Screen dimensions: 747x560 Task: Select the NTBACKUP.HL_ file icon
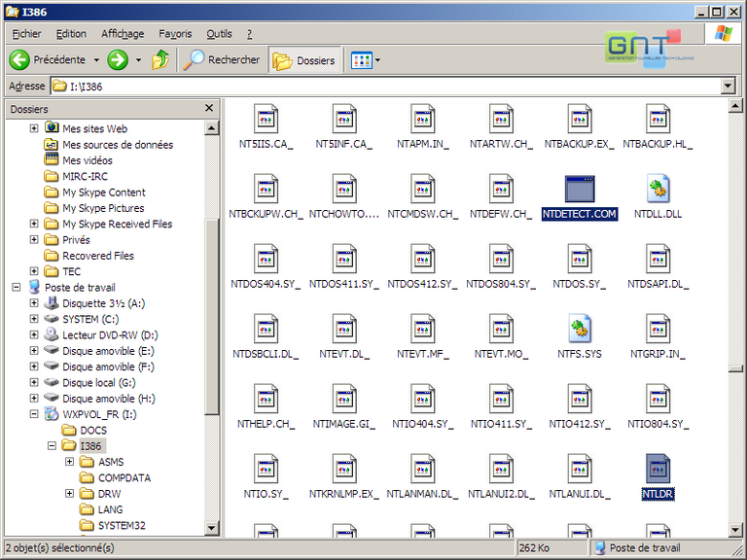(x=658, y=119)
